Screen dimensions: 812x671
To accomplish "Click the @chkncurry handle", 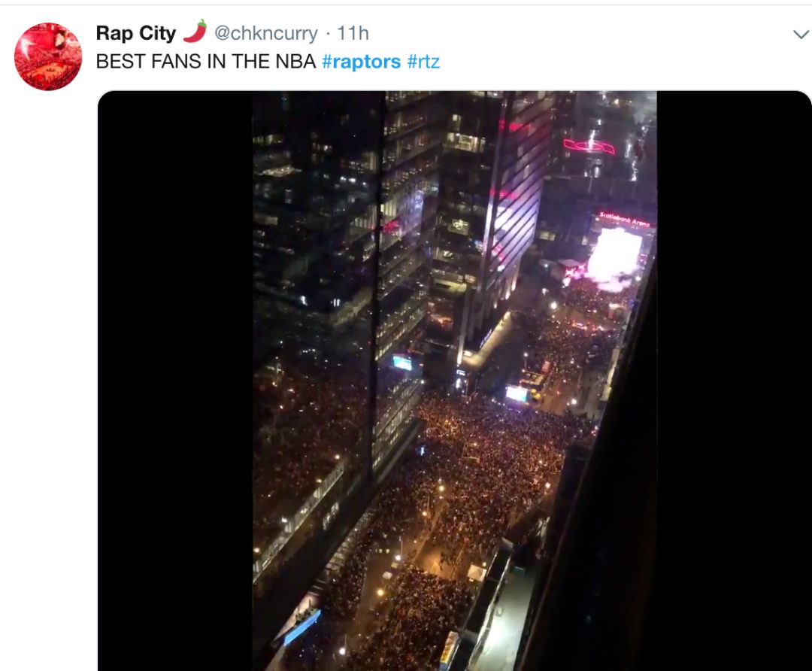I will tap(265, 33).
